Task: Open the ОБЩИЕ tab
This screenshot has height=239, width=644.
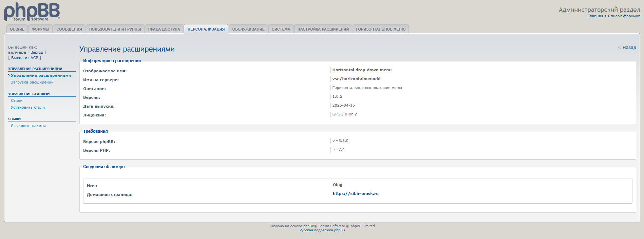Action: coord(17,29)
